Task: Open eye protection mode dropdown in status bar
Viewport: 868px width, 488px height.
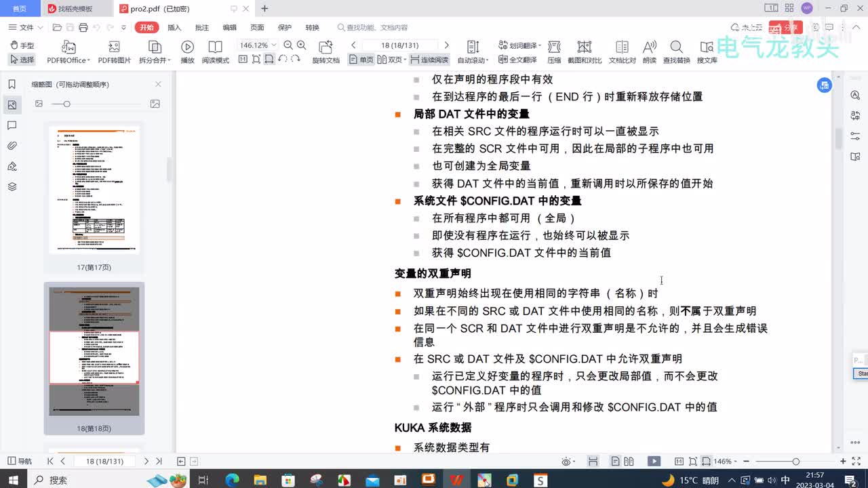Action: coord(567,461)
